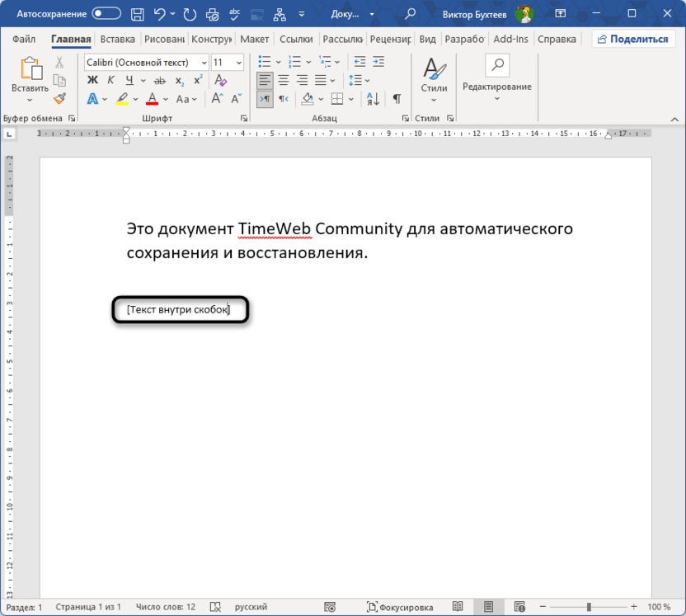Screen dimensions: 686x616
Task: Open quick print preview icon
Action: click(x=213, y=15)
